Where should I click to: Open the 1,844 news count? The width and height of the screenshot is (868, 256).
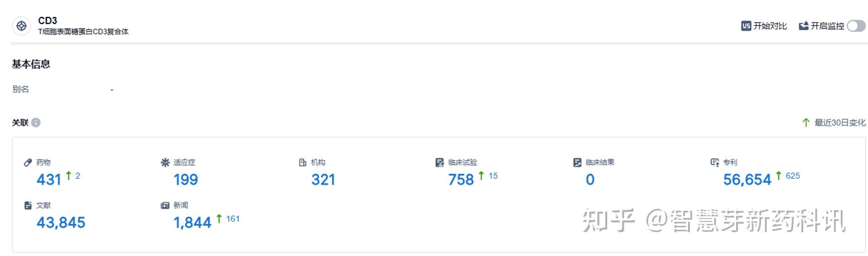pos(192,222)
